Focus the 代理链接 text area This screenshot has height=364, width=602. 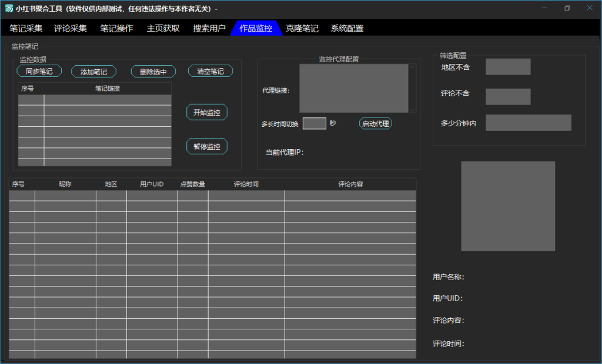pyautogui.click(x=353, y=88)
